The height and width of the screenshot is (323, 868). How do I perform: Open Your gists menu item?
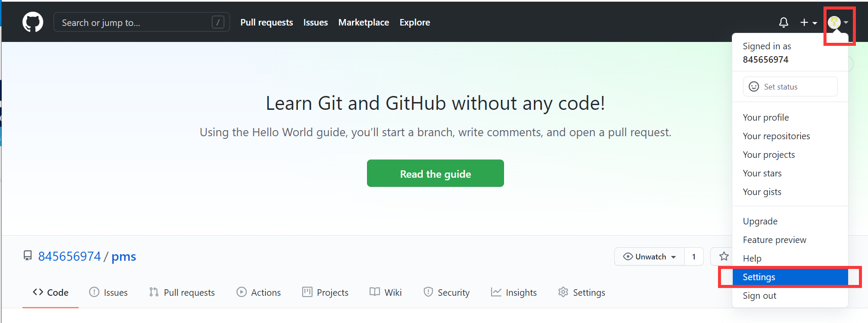coord(790,192)
